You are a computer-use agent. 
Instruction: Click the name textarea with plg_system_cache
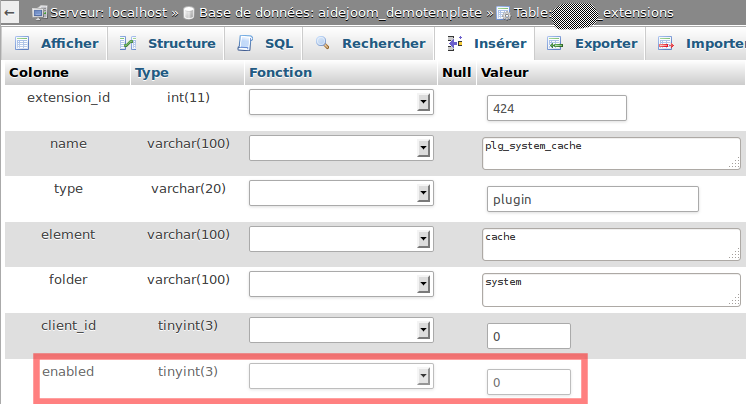pos(609,153)
